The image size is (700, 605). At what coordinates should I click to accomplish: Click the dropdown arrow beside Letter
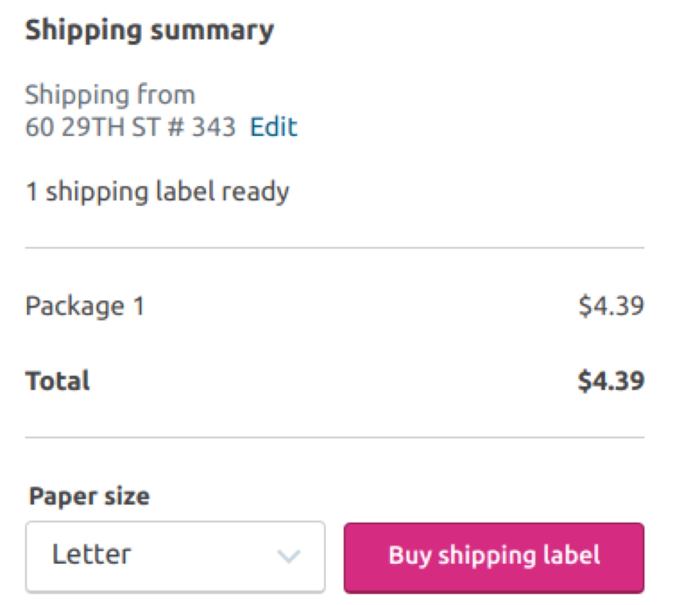point(290,557)
